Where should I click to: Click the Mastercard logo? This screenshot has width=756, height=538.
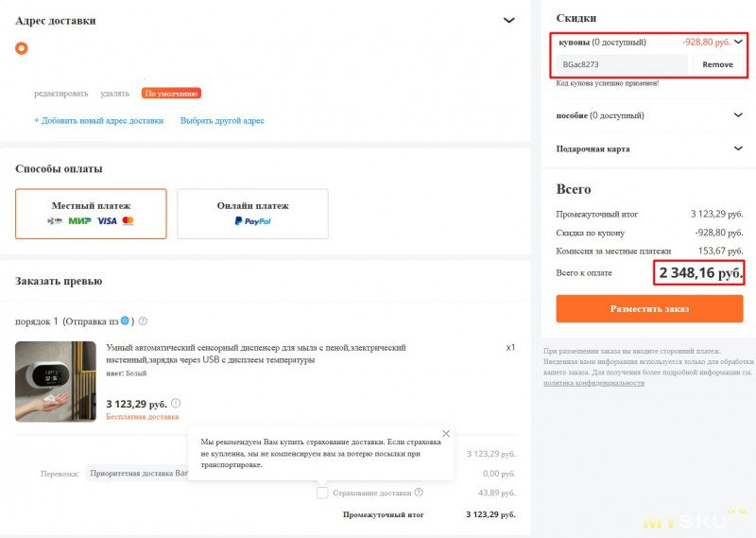click(129, 221)
